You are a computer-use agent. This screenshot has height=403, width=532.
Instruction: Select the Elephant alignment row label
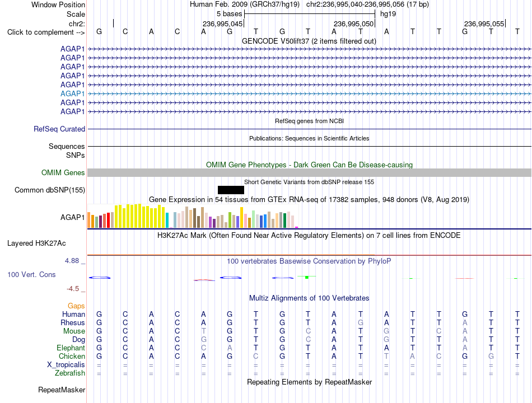(x=71, y=348)
